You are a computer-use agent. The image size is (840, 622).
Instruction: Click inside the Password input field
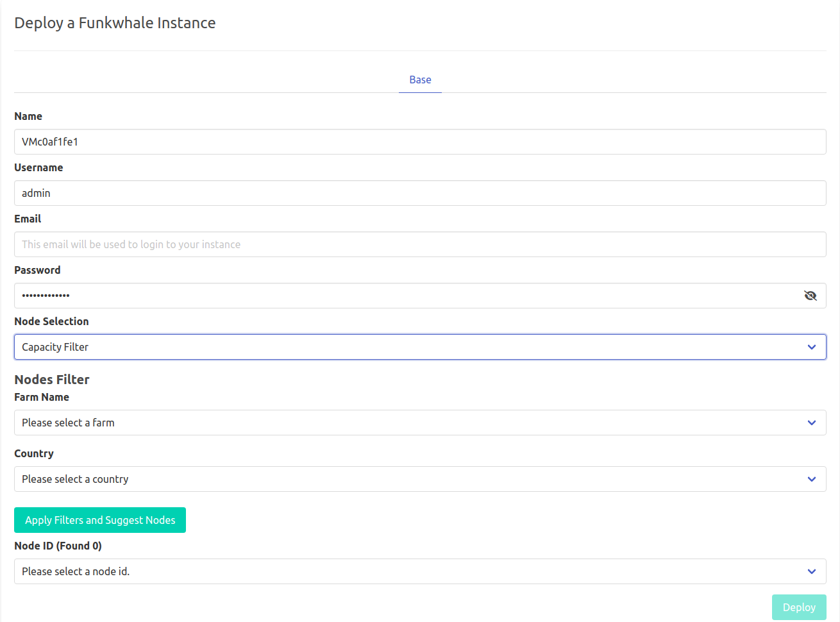(x=404, y=296)
